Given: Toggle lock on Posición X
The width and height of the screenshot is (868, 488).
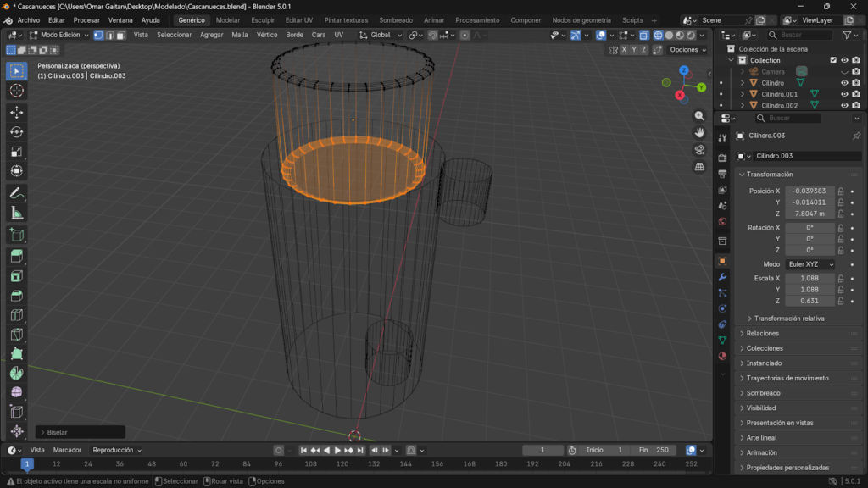Looking at the screenshot, I should pos(841,191).
